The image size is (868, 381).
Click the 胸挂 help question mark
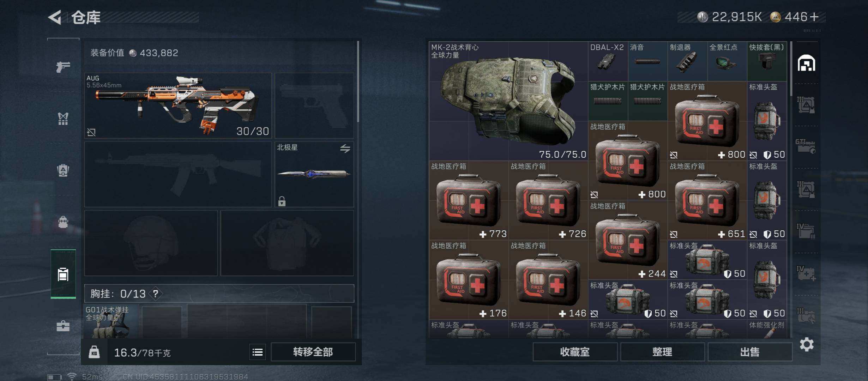tap(156, 294)
